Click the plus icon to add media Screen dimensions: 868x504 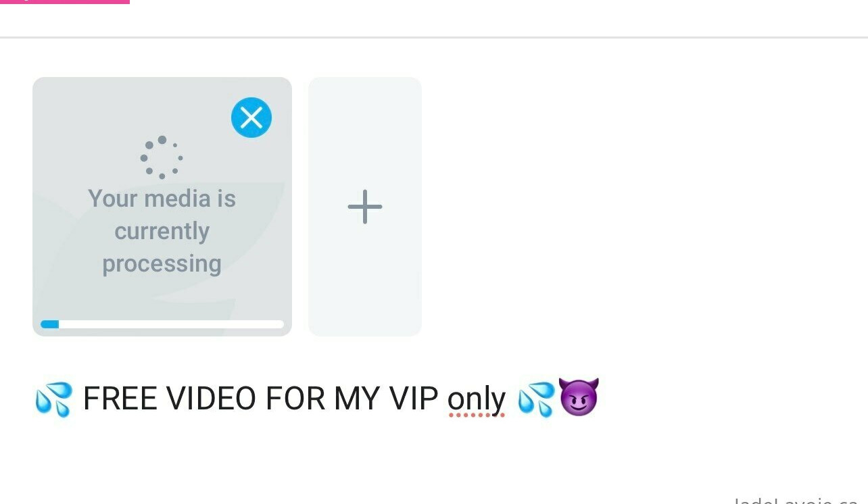coord(365,207)
